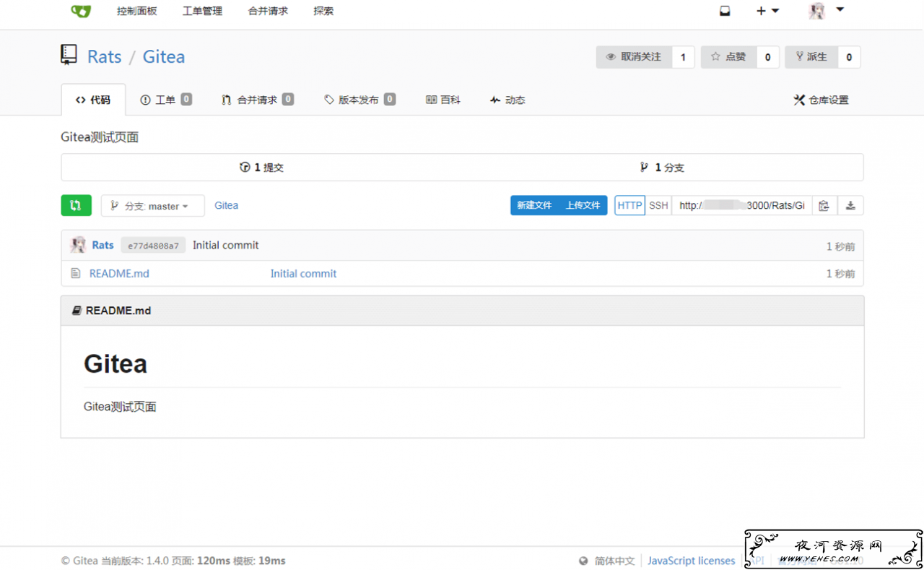Open the Initial commit link beside README.md
The width and height of the screenshot is (924, 570).
303,273
